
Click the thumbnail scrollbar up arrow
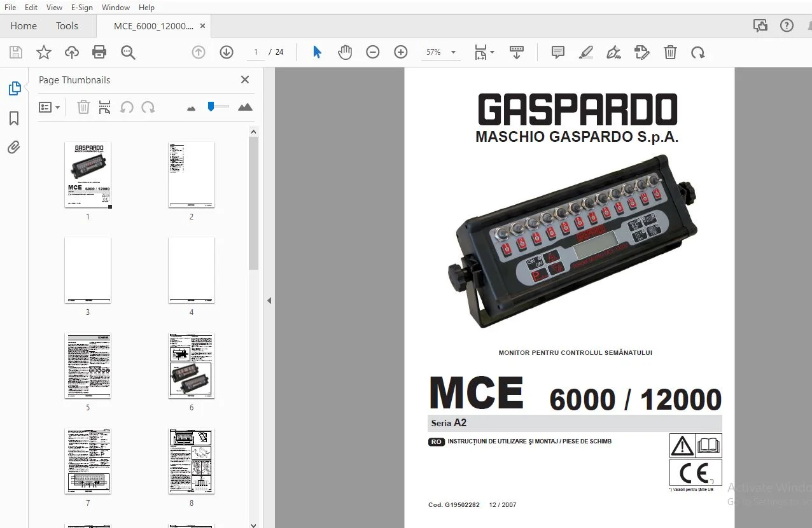(x=253, y=132)
